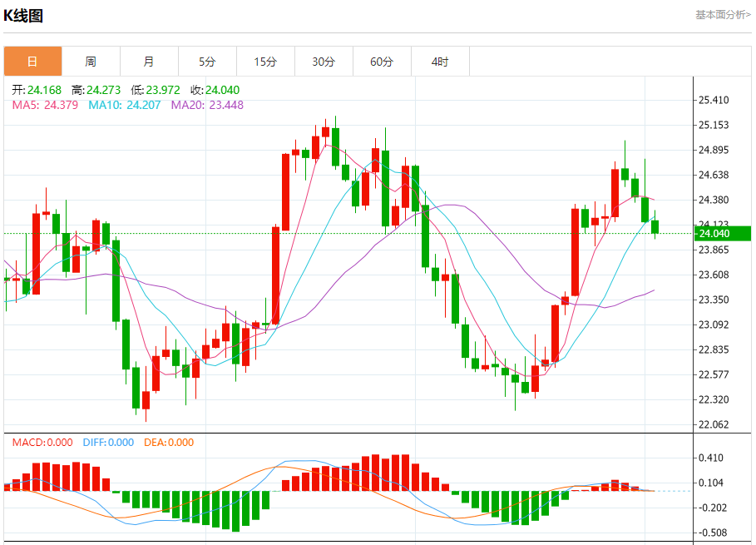This screenshot has height=545, width=756.
Task: Click the DEA:0.000 indicator label
Action: coord(169,443)
